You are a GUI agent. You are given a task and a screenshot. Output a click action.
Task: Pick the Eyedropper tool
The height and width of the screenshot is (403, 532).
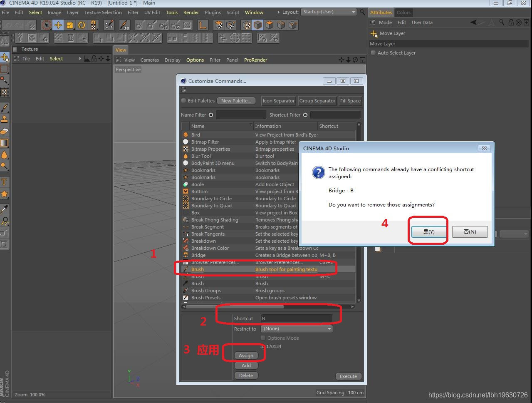(x=4, y=209)
